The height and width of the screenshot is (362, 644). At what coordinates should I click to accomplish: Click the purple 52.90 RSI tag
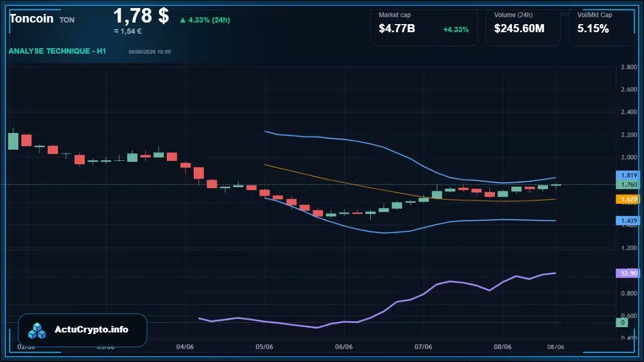point(627,274)
